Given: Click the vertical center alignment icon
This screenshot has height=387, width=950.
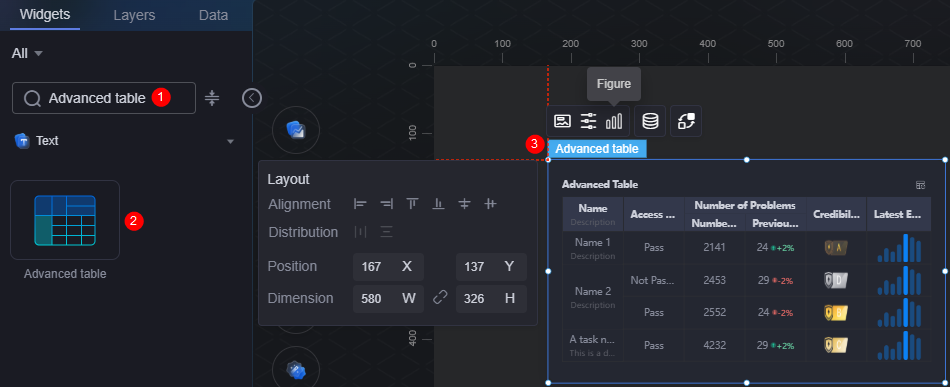Looking at the screenshot, I should (x=491, y=204).
